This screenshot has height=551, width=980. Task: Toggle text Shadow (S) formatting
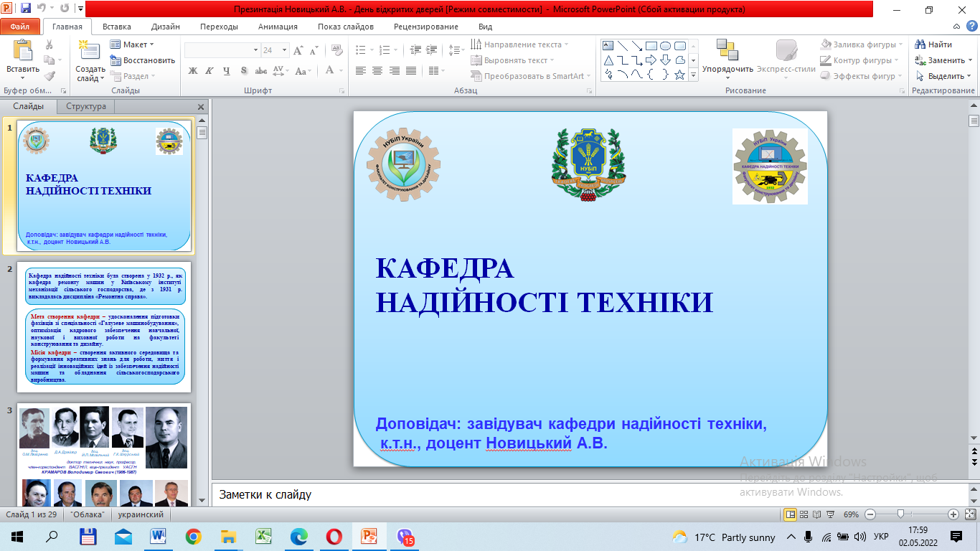coord(244,70)
